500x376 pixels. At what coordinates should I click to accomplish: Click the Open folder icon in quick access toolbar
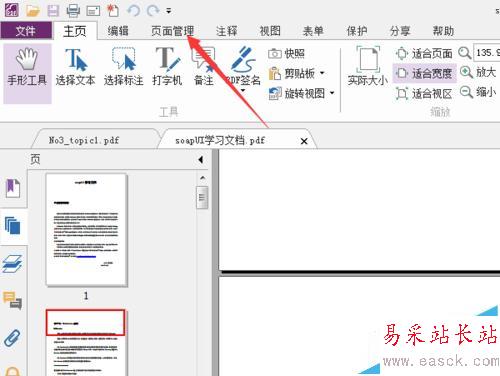pos(33,11)
